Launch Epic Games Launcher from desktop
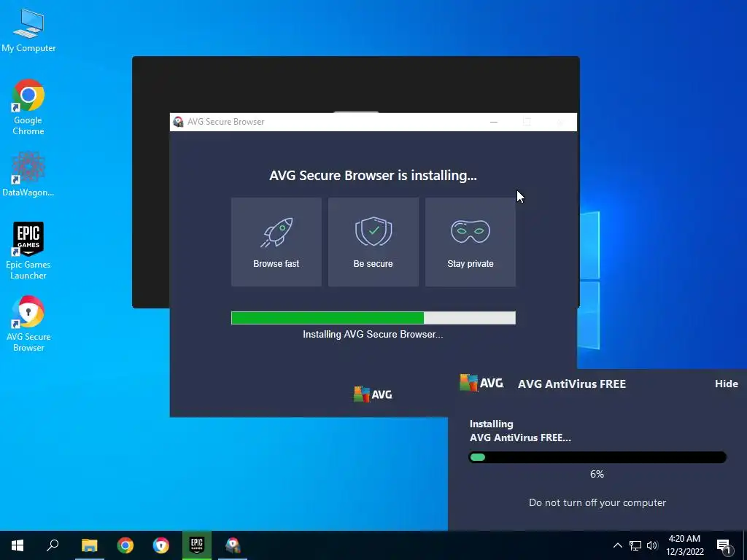747x560 pixels. pyautogui.click(x=28, y=251)
